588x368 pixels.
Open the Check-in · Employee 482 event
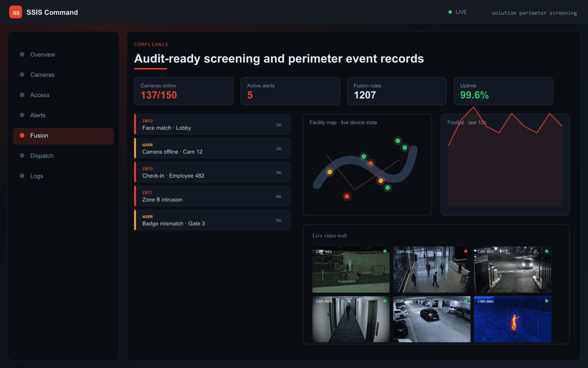pos(212,172)
